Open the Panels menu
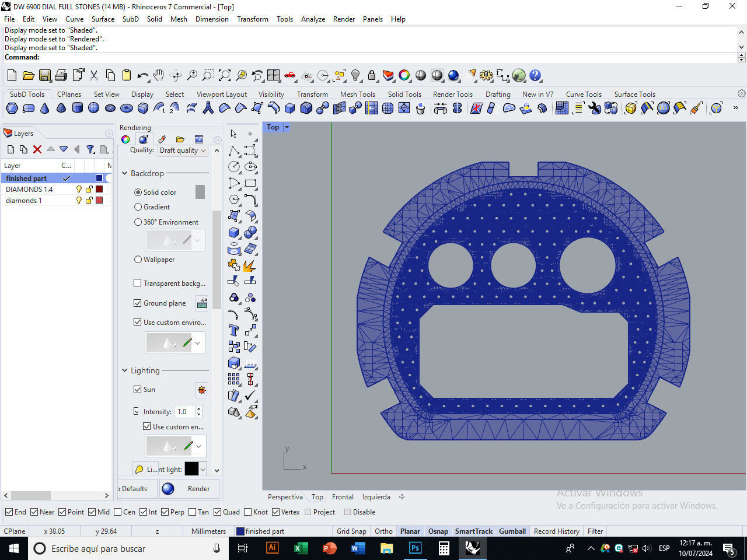 coord(372,19)
